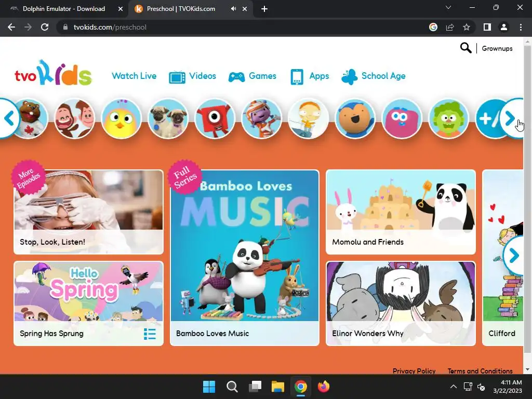Open the search magnifier icon on TVOKids
532x399 pixels.
pyautogui.click(x=465, y=48)
